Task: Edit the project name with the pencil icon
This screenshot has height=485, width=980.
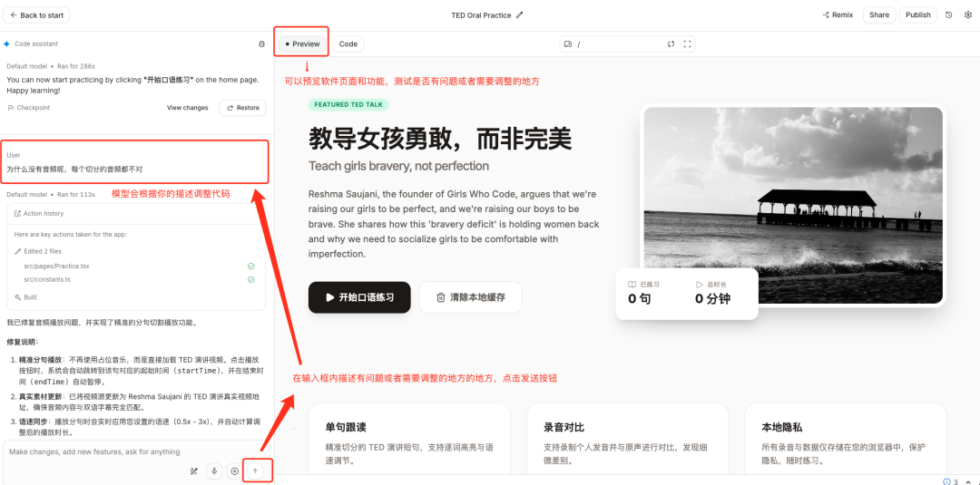Action: point(520,15)
